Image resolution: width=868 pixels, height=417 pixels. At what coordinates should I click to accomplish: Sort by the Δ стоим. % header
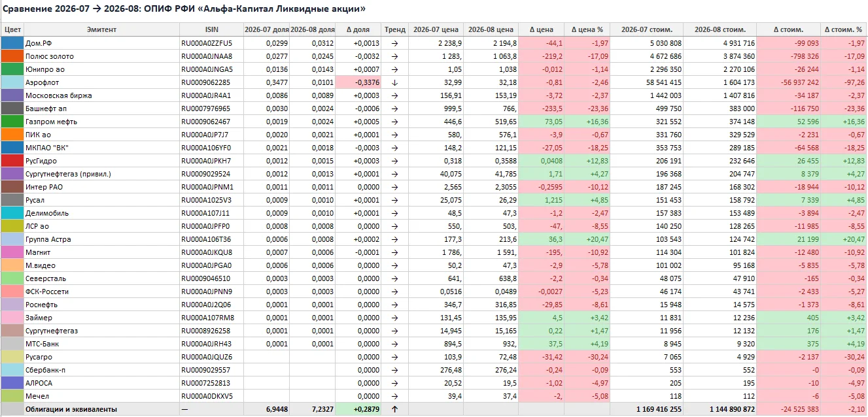coord(844,29)
